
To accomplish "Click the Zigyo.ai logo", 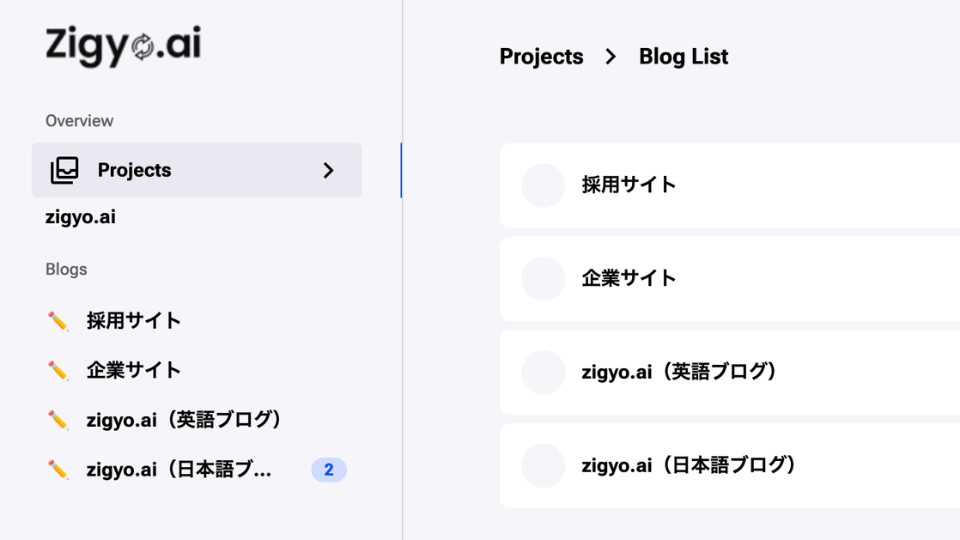I will click(x=123, y=47).
